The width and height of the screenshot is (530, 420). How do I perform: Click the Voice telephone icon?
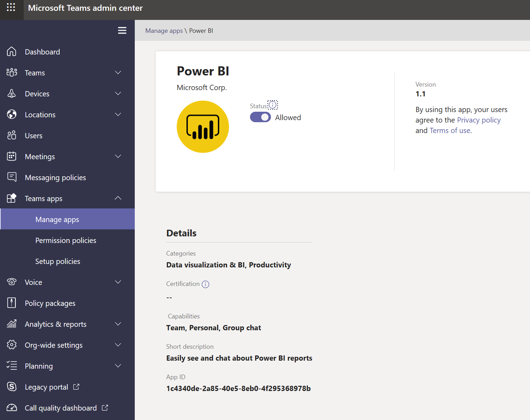(x=12, y=282)
